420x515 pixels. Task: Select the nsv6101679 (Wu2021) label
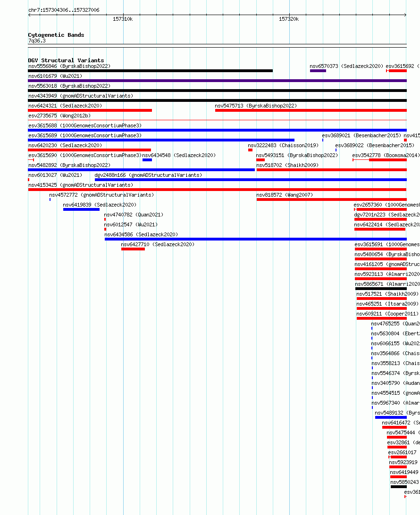tap(55, 76)
